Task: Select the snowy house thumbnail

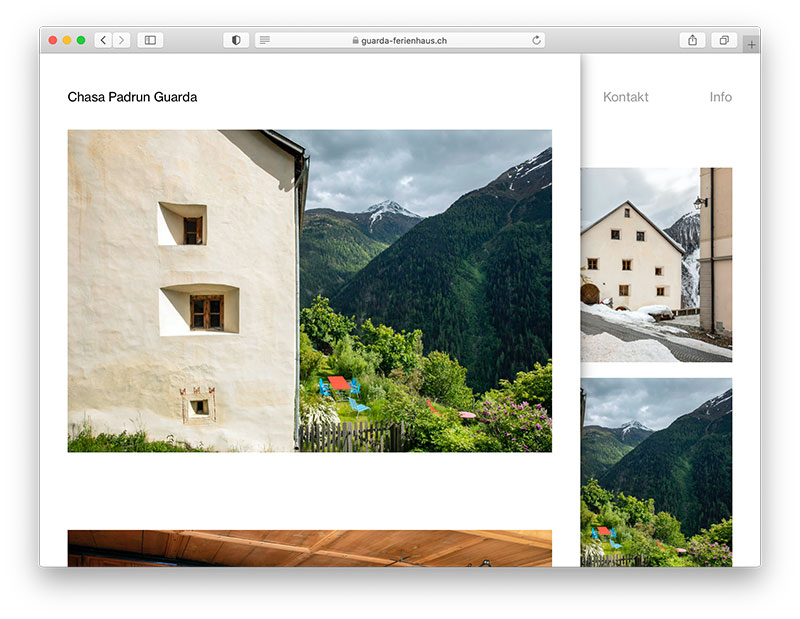Action: coord(656,264)
